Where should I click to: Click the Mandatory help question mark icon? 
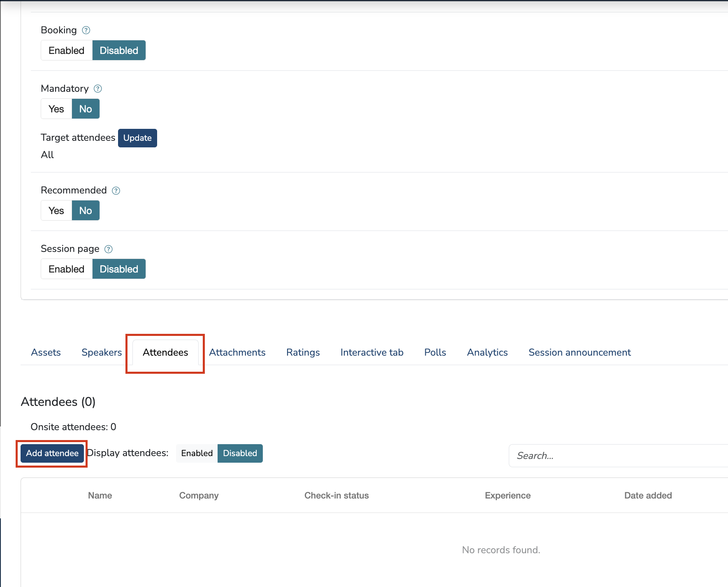(x=98, y=89)
